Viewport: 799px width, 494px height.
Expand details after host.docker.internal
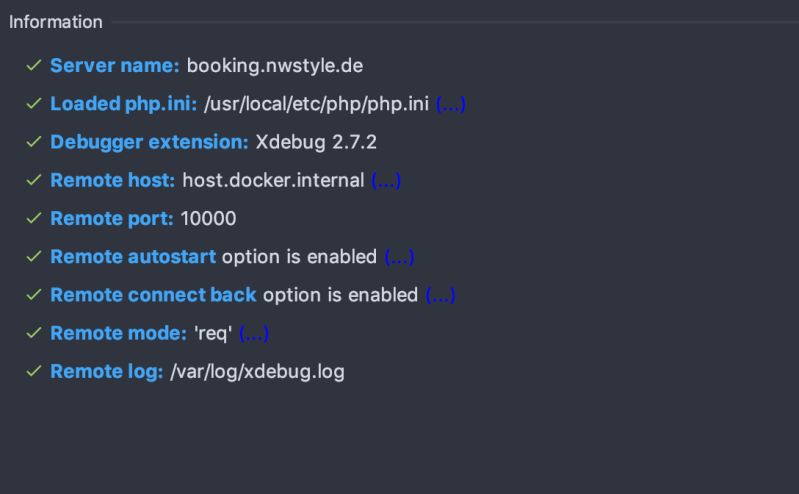pyautogui.click(x=386, y=180)
